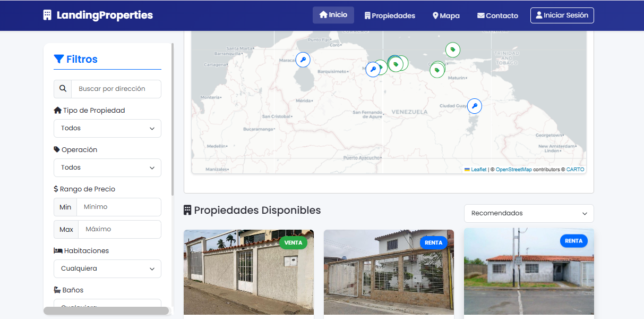The width and height of the screenshot is (644, 319).
Task: Expand the Habitaciones dropdown
Action: pos(107,268)
